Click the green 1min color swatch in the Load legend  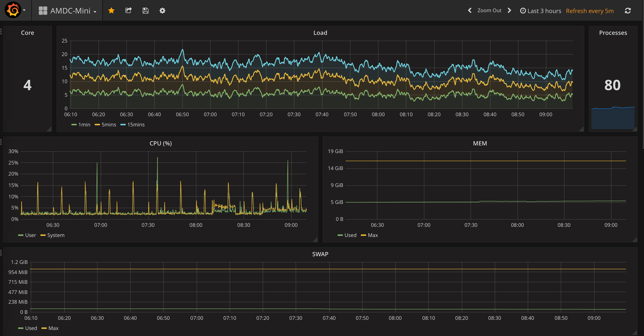[74, 125]
